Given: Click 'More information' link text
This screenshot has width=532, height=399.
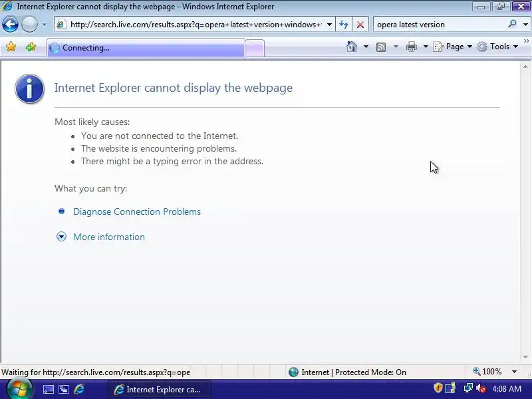Looking at the screenshot, I should (x=109, y=237).
